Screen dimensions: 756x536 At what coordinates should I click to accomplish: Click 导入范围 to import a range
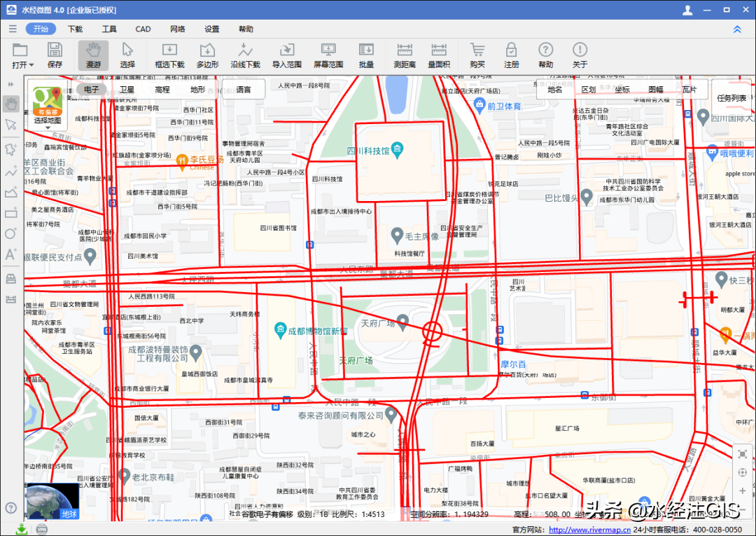click(287, 55)
